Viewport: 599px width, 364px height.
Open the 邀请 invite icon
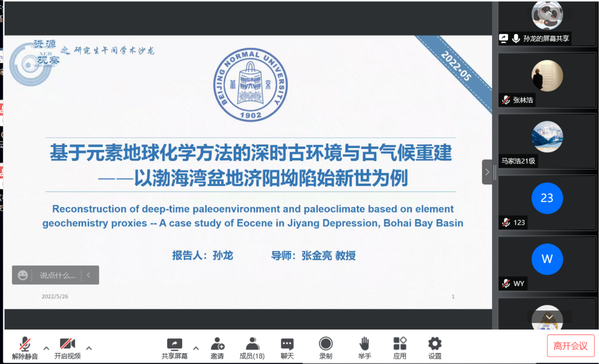[x=217, y=348]
